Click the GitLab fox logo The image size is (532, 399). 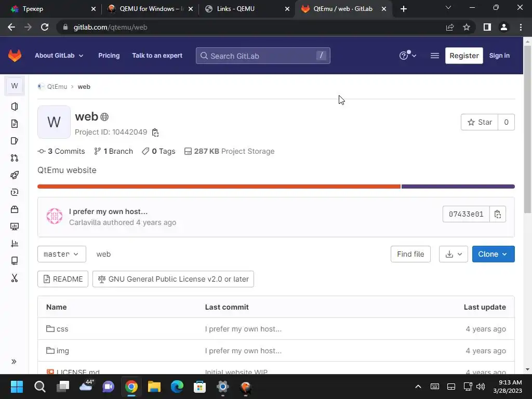[x=15, y=56]
